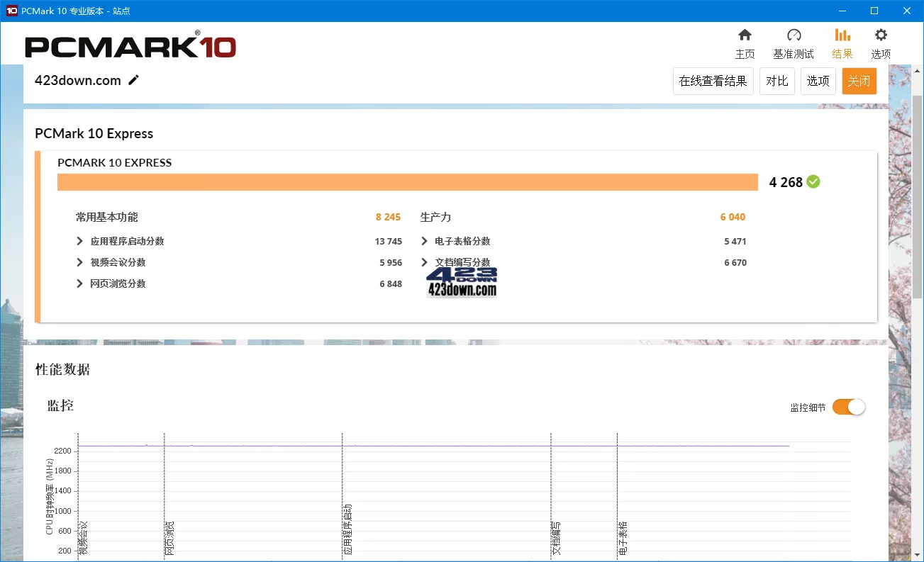Click the green checkmark beside score 4268
This screenshot has width=924, height=562.
(813, 182)
